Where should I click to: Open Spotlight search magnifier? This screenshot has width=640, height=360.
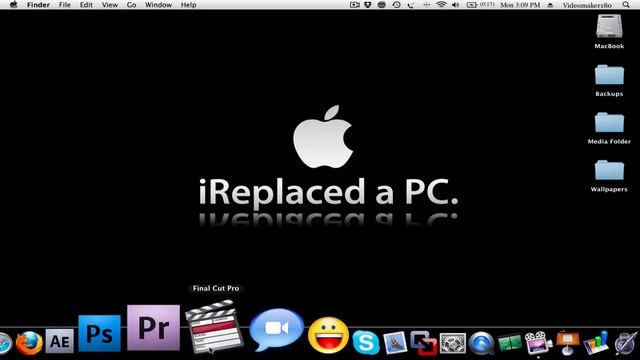[x=626, y=5]
